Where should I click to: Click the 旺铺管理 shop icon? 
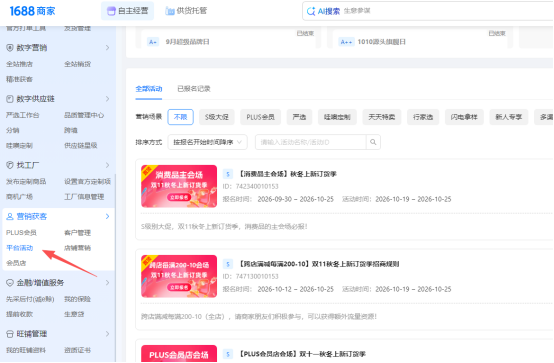click(x=10, y=334)
